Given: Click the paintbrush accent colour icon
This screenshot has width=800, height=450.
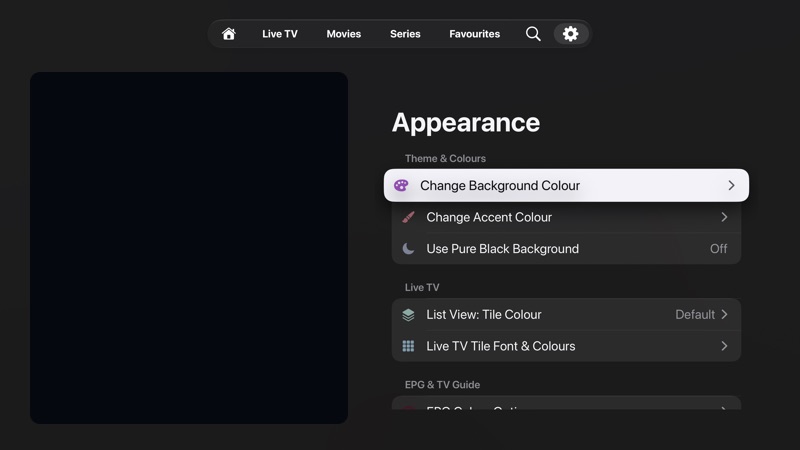Looking at the screenshot, I should tap(408, 217).
